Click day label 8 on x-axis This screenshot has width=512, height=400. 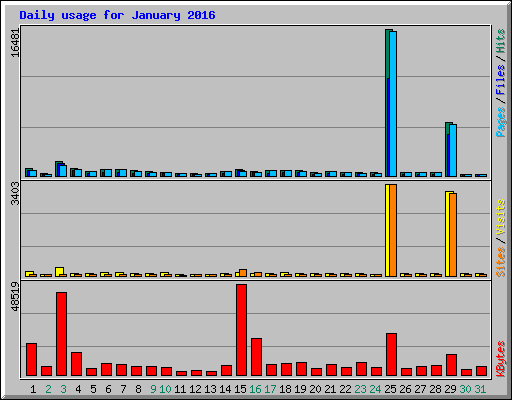coord(138,389)
